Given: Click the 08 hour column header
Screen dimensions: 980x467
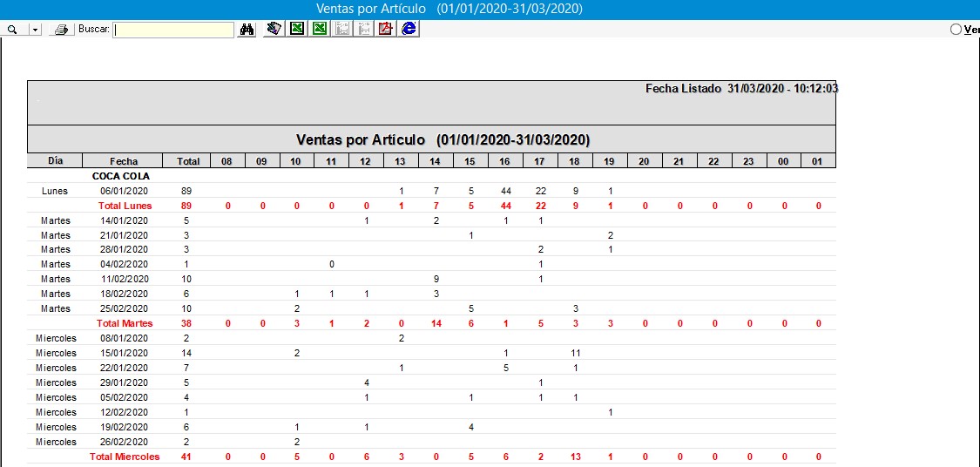Looking at the screenshot, I should tap(226, 160).
